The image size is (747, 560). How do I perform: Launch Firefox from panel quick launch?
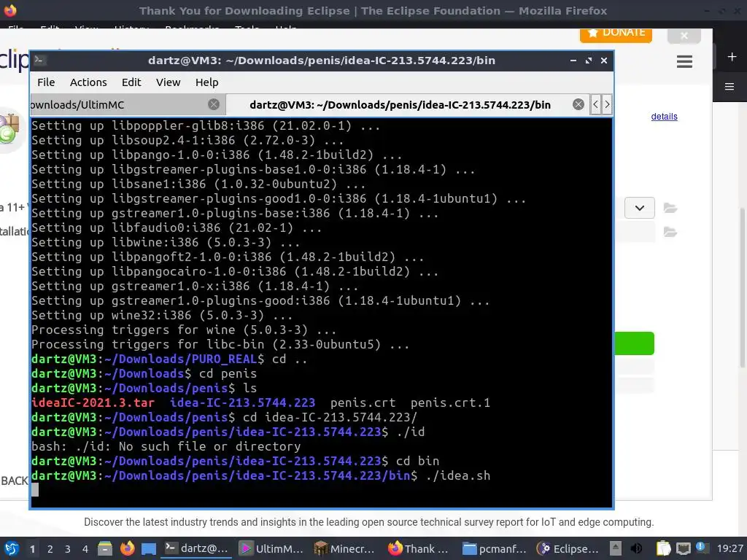click(x=127, y=548)
